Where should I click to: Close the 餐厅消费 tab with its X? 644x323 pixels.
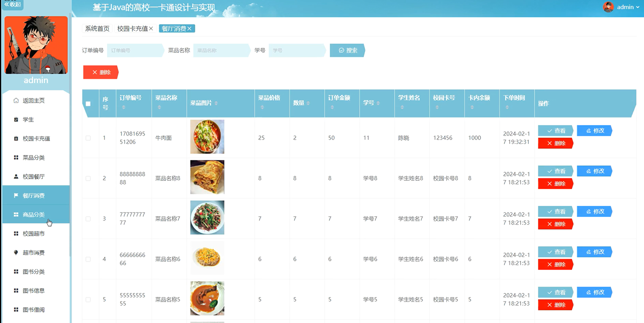tap(189, 29)
